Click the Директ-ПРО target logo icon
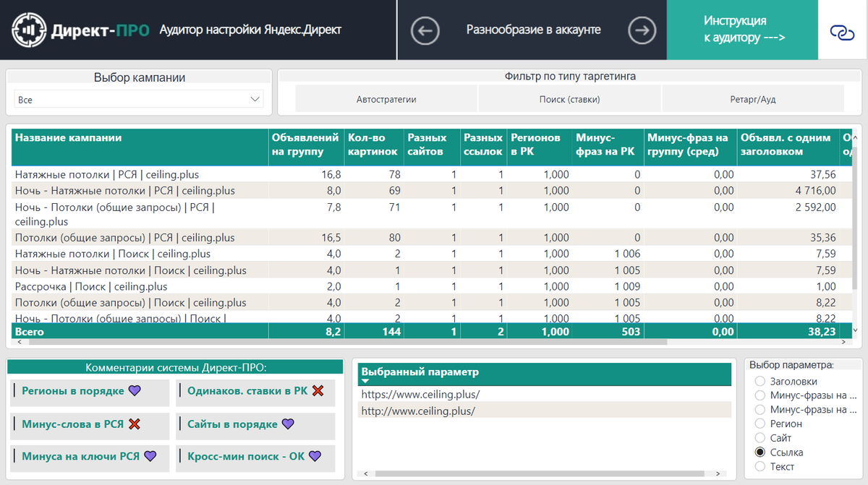Image resolution: width=868 pixels, height=485 pixels. pyautogui.click(x=28, y=30)
